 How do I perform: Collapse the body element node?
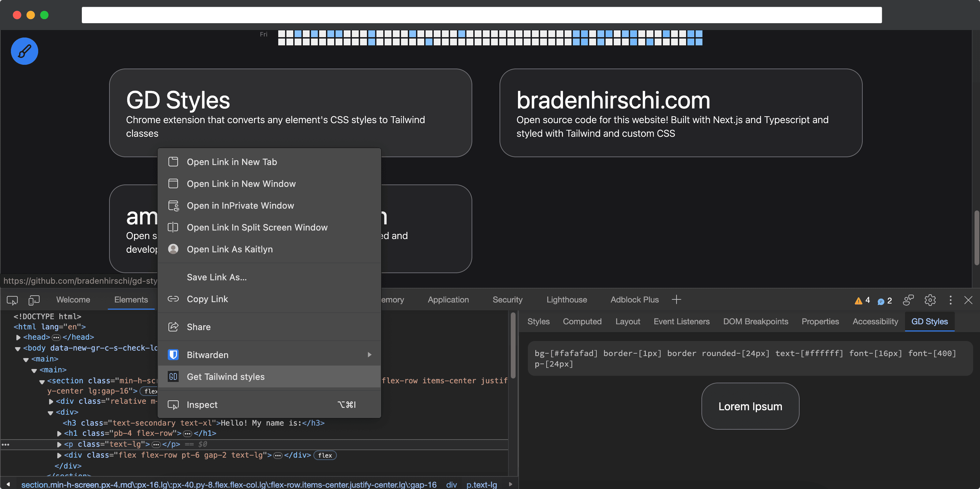[x=17, y=348]
